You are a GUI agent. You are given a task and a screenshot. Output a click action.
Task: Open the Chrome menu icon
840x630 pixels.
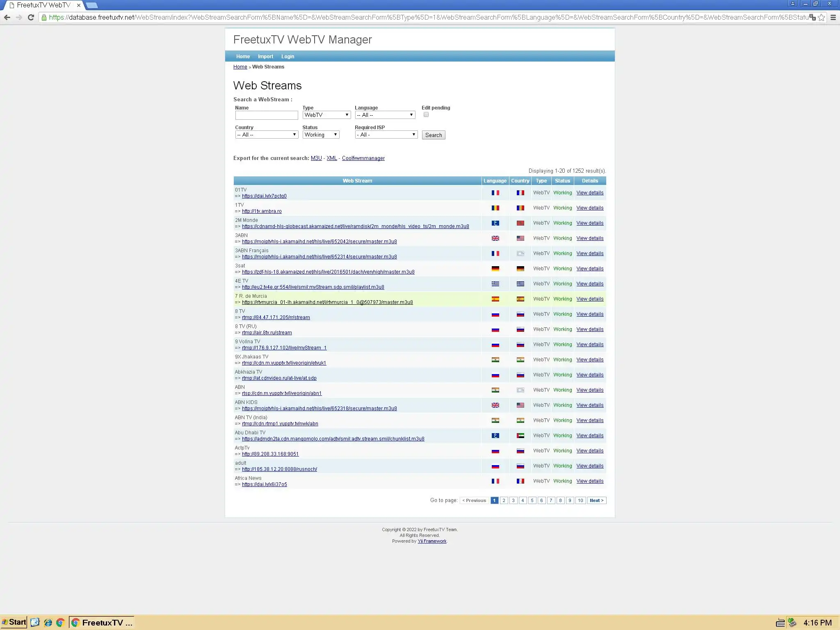pos(833,17)
